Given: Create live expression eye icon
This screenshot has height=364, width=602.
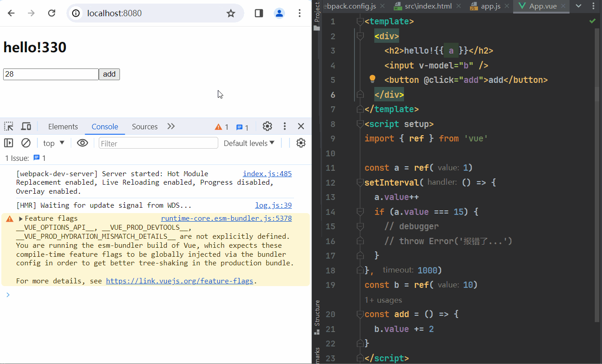Looking at the screenshot, I should [x=83, y=143].
